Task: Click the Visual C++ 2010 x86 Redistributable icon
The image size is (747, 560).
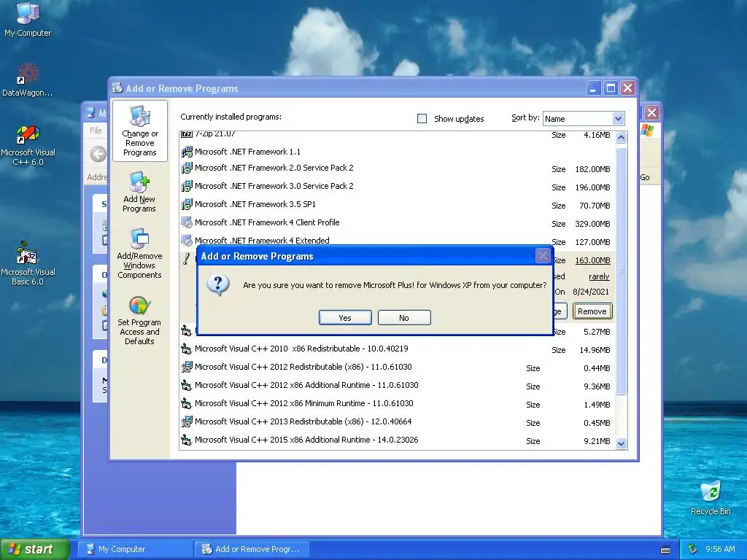Action: [x=186, y=349]
